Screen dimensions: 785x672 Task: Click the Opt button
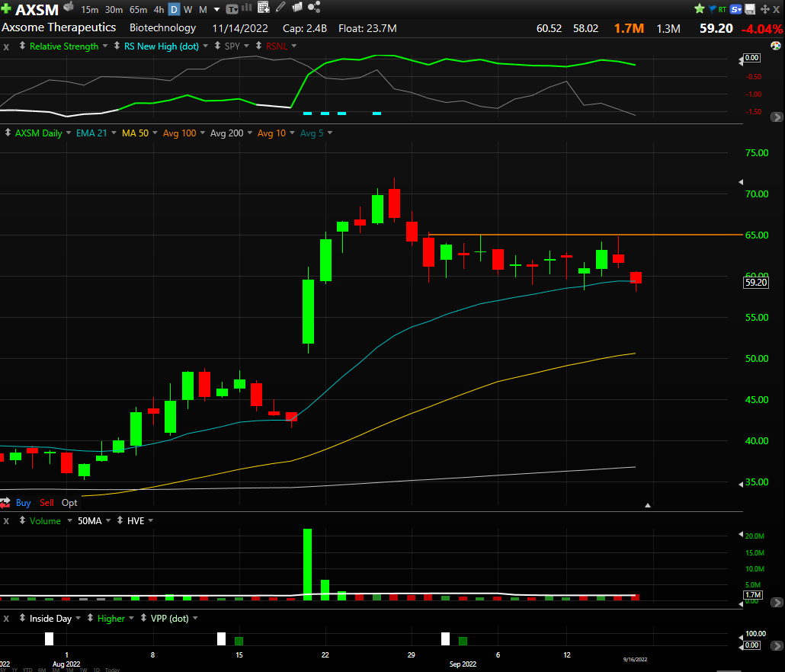tap(69, 503)
